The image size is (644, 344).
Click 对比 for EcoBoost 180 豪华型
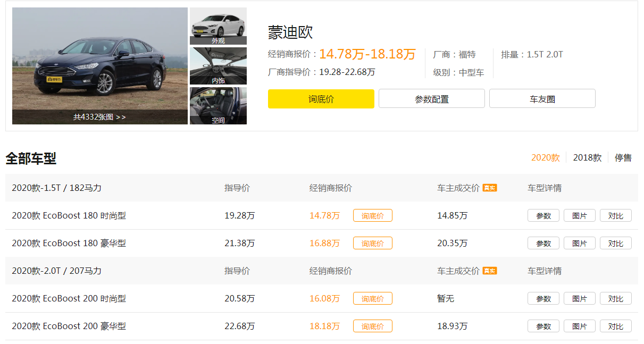616,243
